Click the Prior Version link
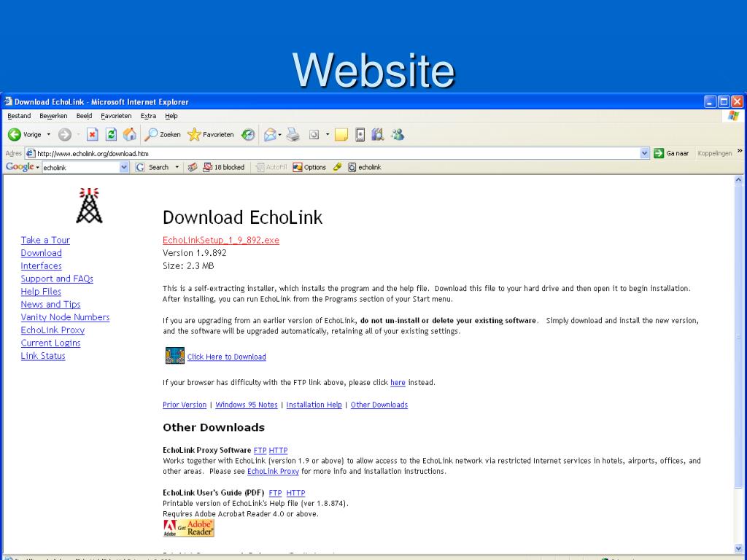This screenshot has width=747, height=560. (185, 405)
